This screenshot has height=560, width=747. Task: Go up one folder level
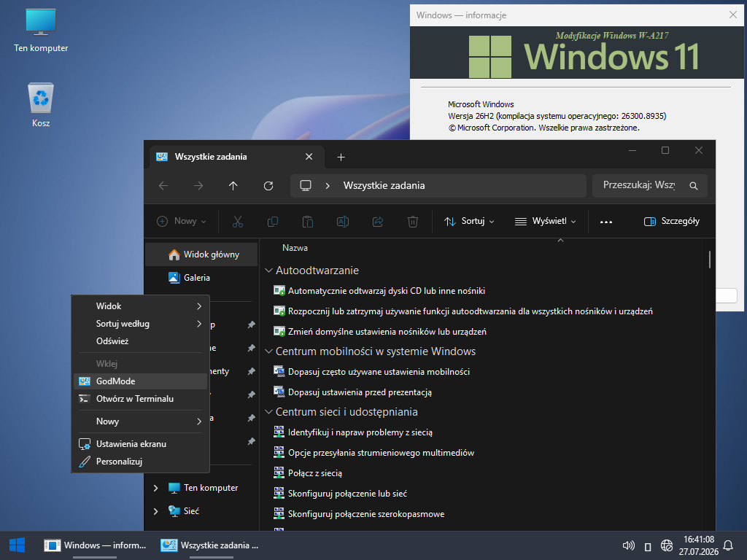(233, 186)
